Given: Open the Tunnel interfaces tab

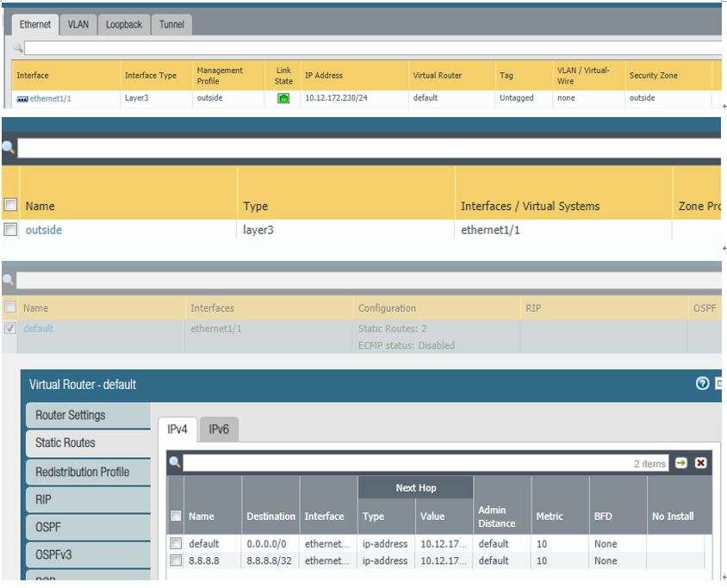Looking at the screenshot, I should (x=171, y=24).
